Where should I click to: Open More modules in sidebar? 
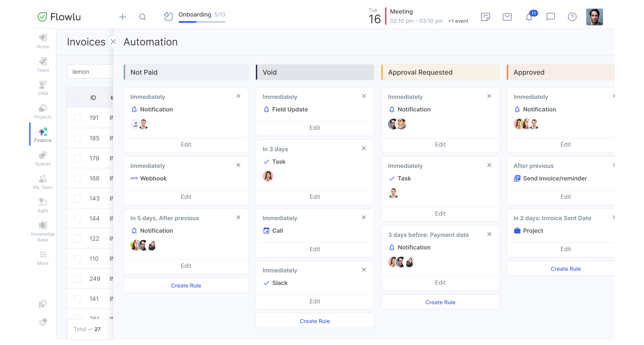(x=43, y=258)
